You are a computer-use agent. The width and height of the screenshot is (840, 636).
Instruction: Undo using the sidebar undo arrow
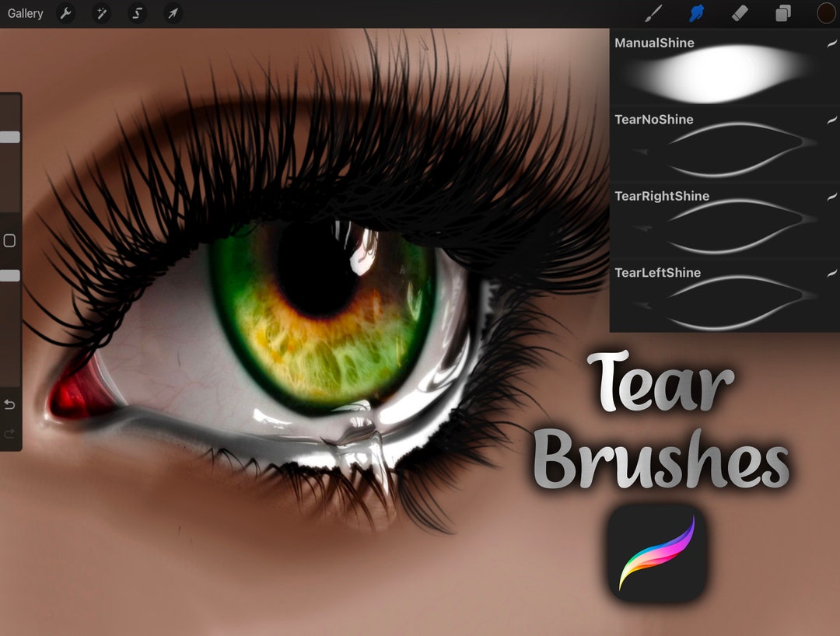[x=9, y=404]
